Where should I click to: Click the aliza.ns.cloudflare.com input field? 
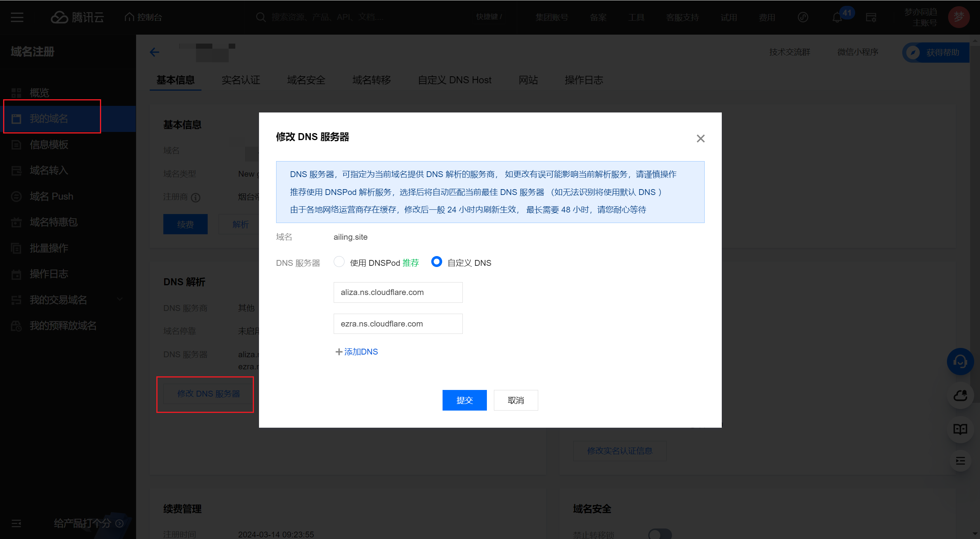pos(398,292)
